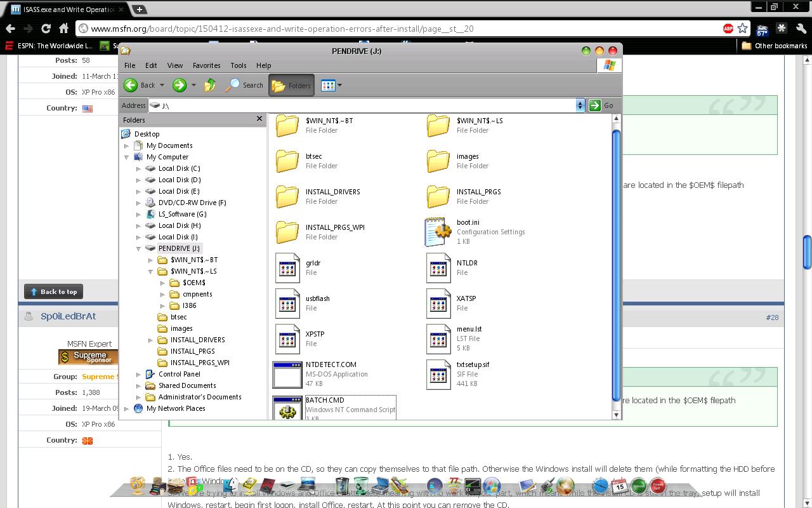
Task: Reload the page in Chrome
Action: coord(46,29)
